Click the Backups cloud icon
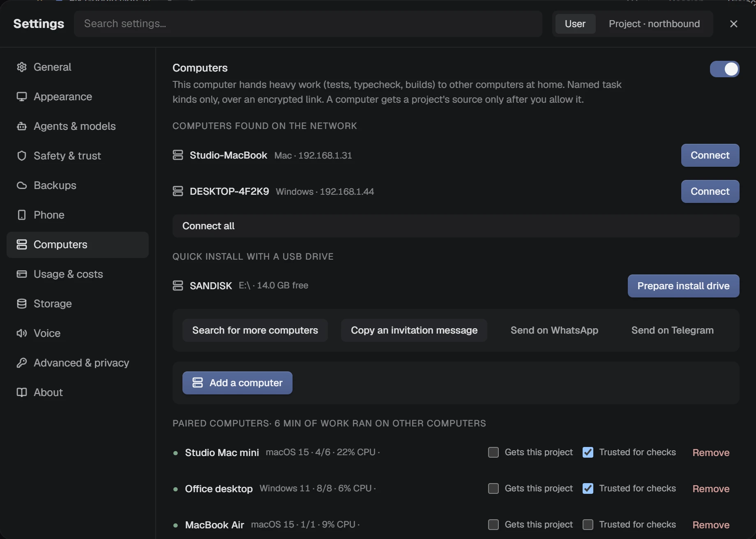This screenshot has height=539, width=756. click(22, 185)
